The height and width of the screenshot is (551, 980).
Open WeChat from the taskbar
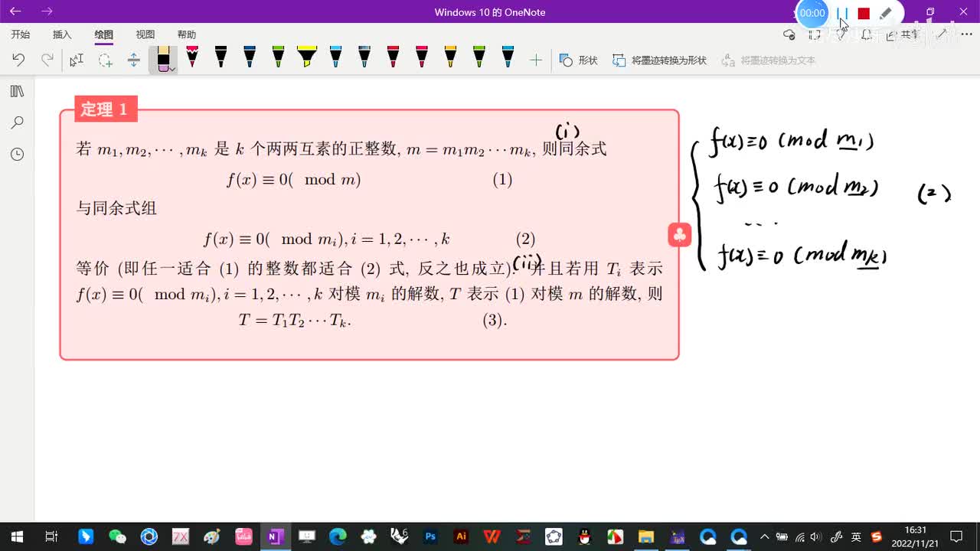(117, 536)
